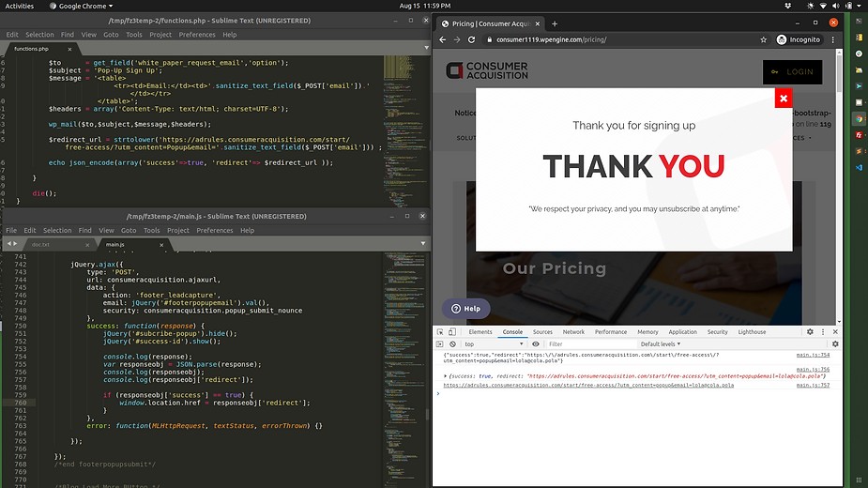This screenshot has height=488, width=868.
Task: Click the Consumer Acquisition logo
Action: point(487,70)
